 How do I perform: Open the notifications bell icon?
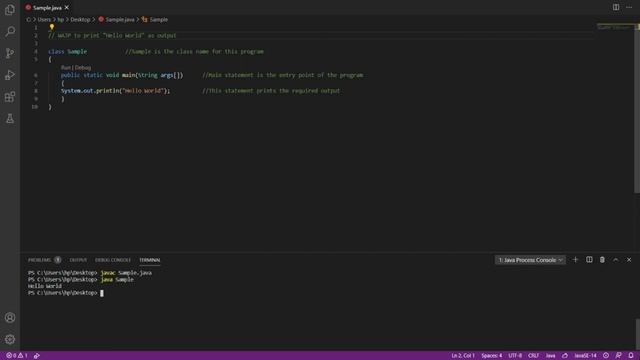coord(631,356)
